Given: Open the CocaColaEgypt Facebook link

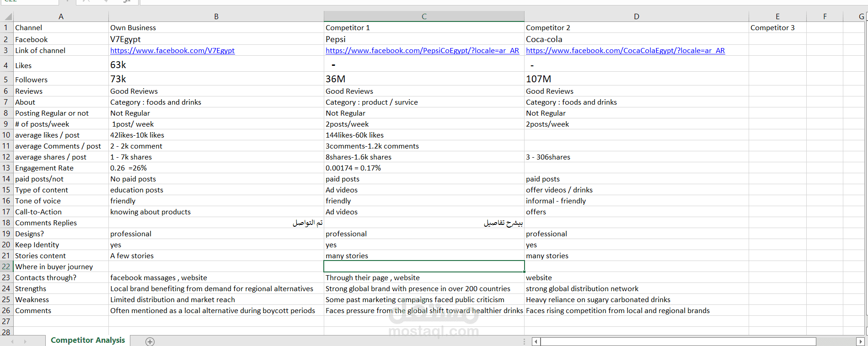Looking at the screenshot, I should pos(625,51).
